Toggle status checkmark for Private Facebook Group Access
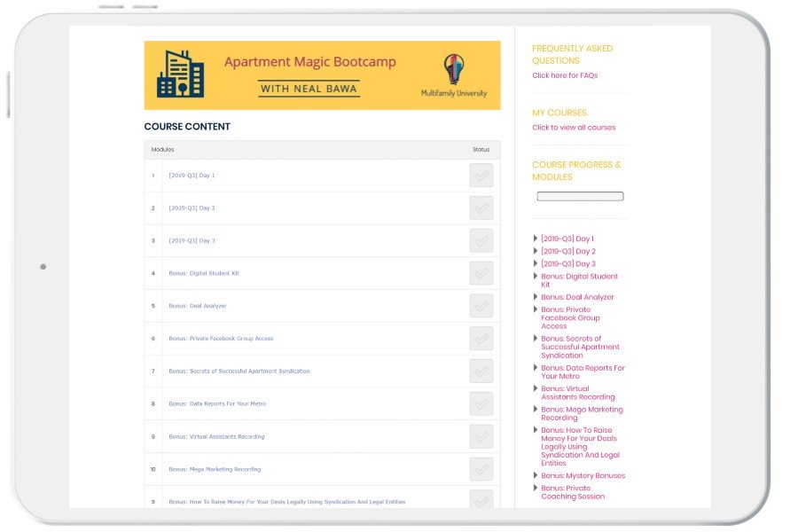The width and height of the screenshot is (798, 532). [481, 339]
